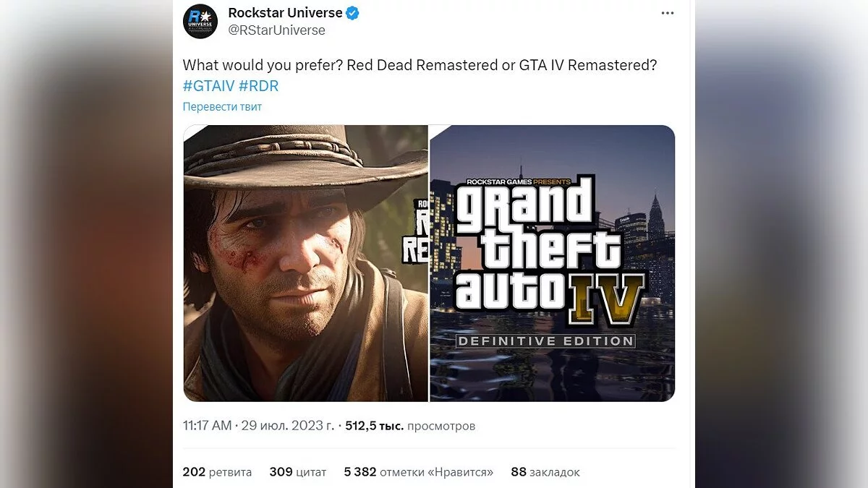This screenshot has width=868, height=488.
Task: Click the tweet question text body
Action: (x=420, y=65)
